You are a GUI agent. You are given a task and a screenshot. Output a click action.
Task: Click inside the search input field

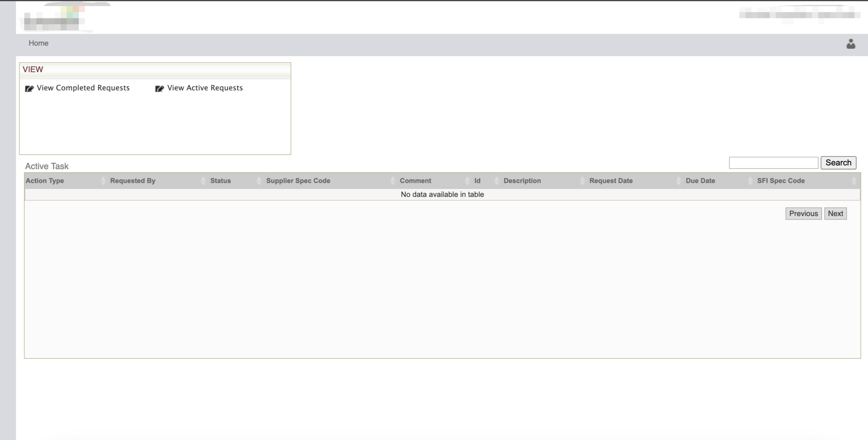[x=773, y=162]
